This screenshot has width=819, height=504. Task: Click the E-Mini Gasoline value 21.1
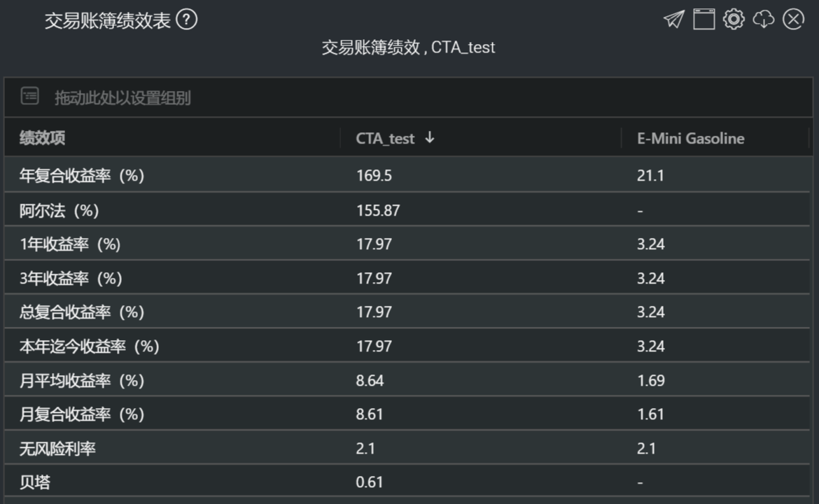coord(650,176)
